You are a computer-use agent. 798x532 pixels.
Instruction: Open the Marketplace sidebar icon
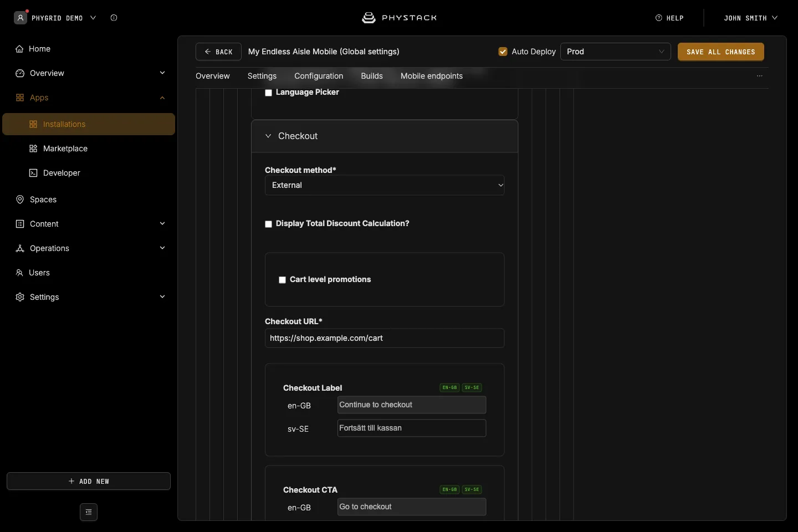point(33,149)
